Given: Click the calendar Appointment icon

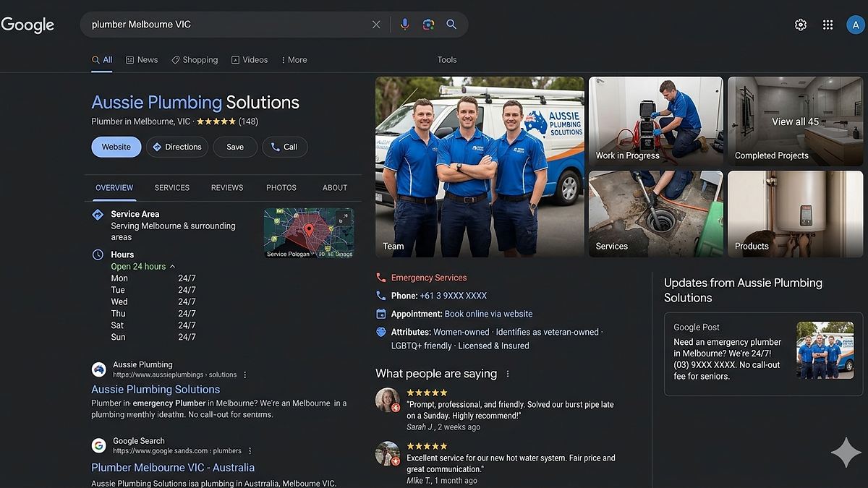Looking at the screenshot, I should click(x=381, y=314).
